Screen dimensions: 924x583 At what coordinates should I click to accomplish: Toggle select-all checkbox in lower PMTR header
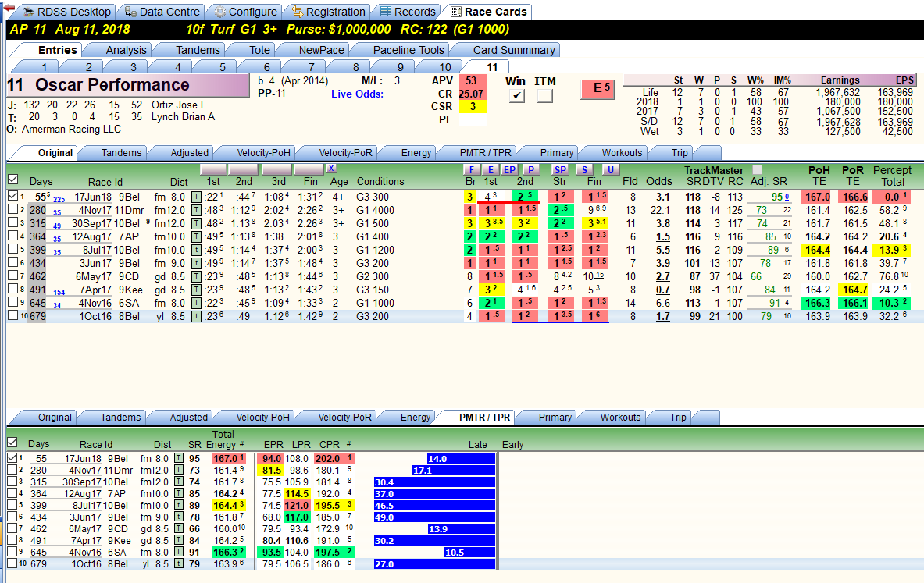click(12, 443)
